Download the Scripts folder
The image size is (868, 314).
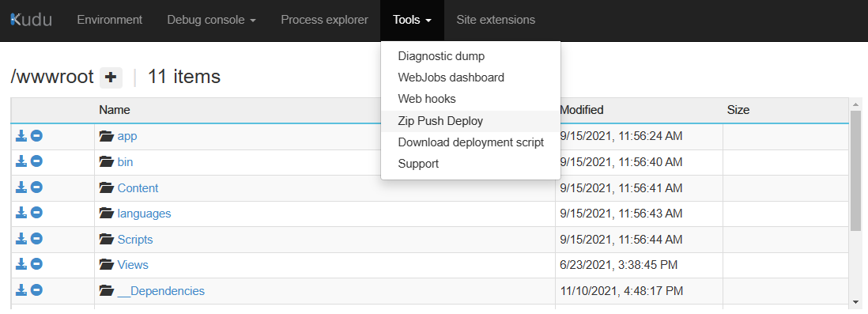tap(21, 239)
